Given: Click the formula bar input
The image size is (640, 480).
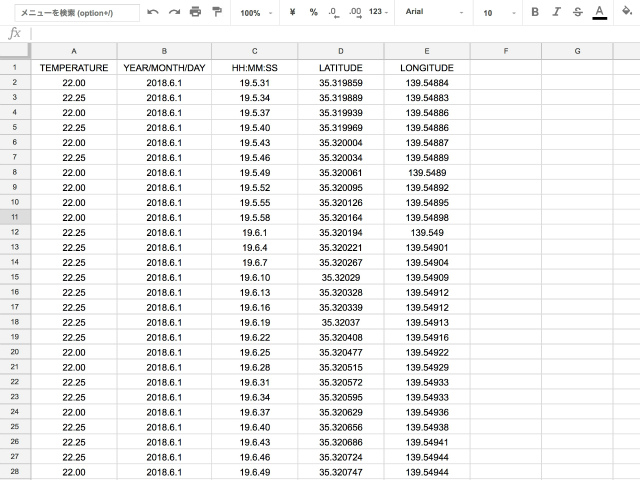Looking at the screenshot, I should click(335, 33).
